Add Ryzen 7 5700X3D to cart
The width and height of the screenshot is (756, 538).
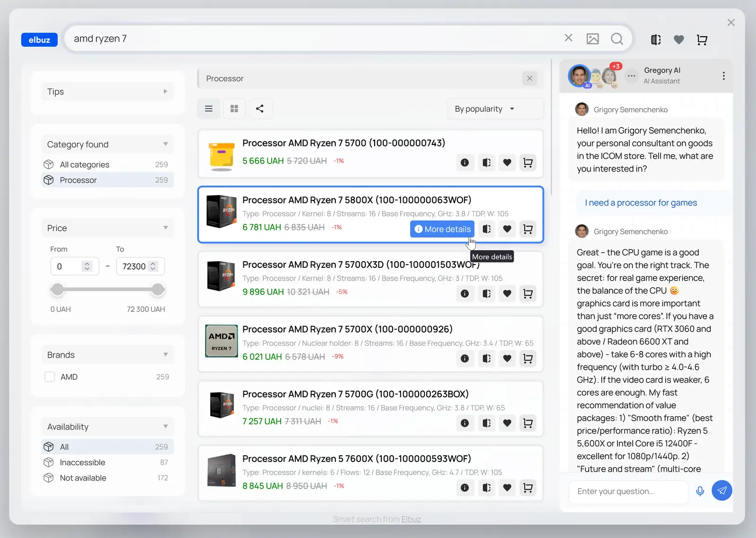click(528, 293)
